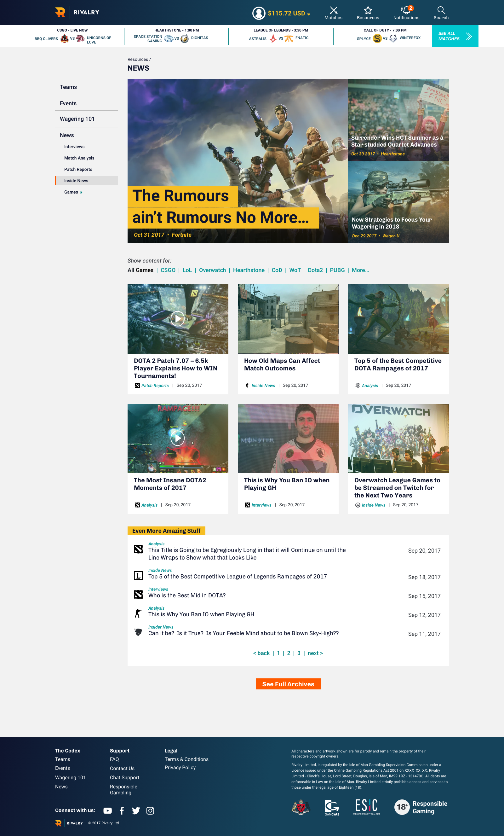This screenshot has height=836, width=504.
Task: Filter content by CSGO
Action: tap(168, 270)
